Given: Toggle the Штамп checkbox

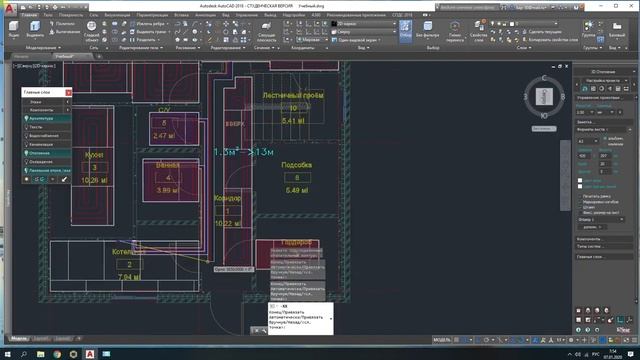Looking at the screenshot, I should (580, 207).
